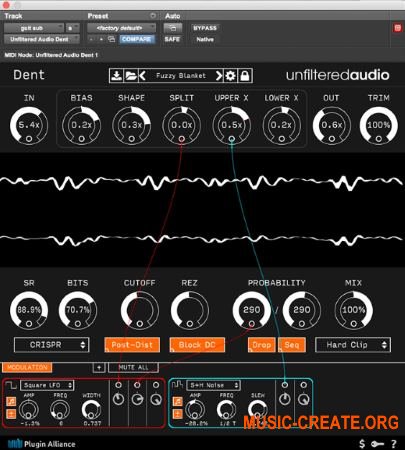
Task: Open the key license icon
Action: pos(378,444)
